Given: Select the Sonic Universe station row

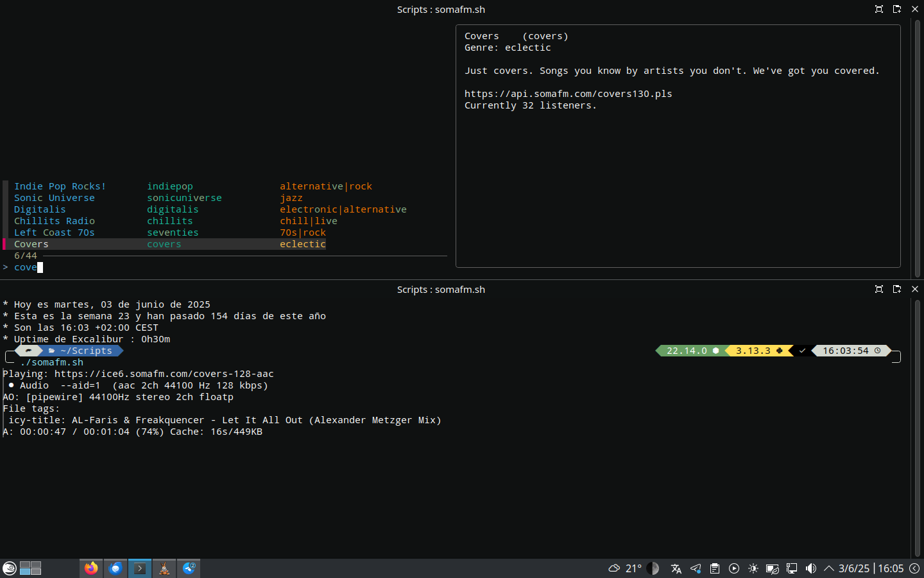Looking at the screenshot, I should pos(225,198).
